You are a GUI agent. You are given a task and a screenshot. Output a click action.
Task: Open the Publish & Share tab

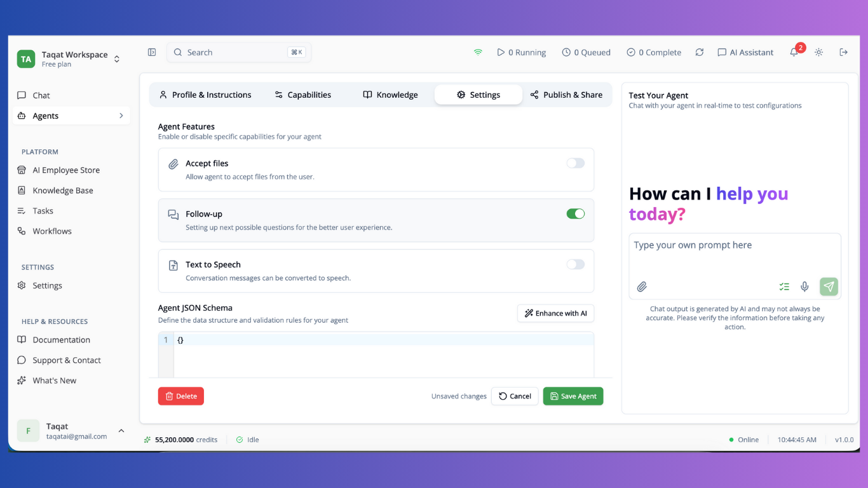pos(566,95)
